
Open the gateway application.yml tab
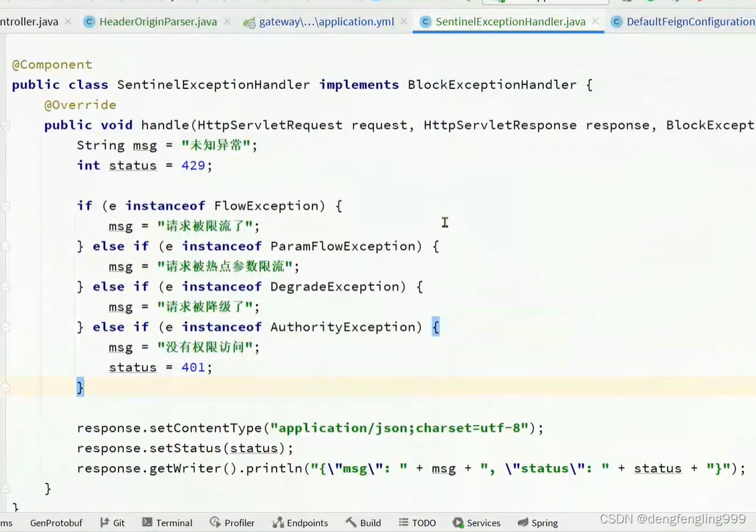pos(326,22)
